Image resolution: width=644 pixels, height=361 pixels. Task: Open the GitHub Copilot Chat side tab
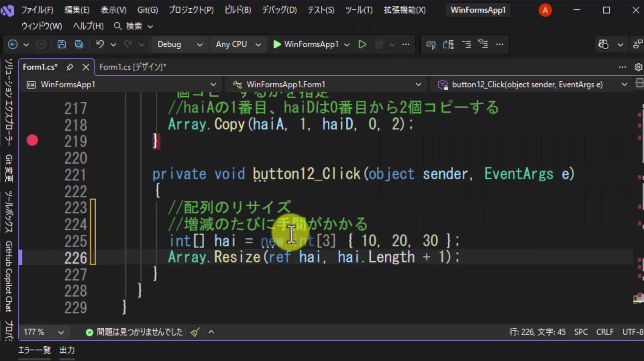[9, 276]
